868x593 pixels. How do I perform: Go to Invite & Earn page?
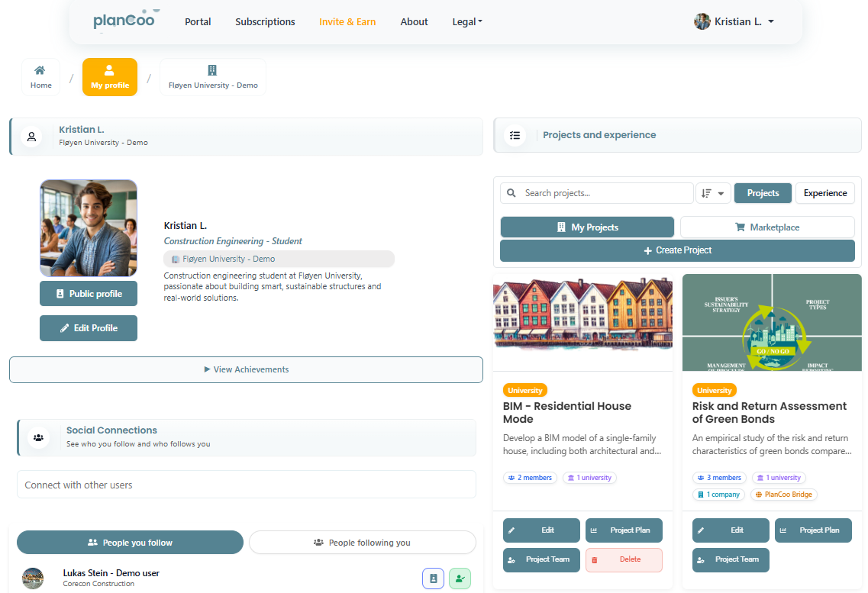(347, 22)
